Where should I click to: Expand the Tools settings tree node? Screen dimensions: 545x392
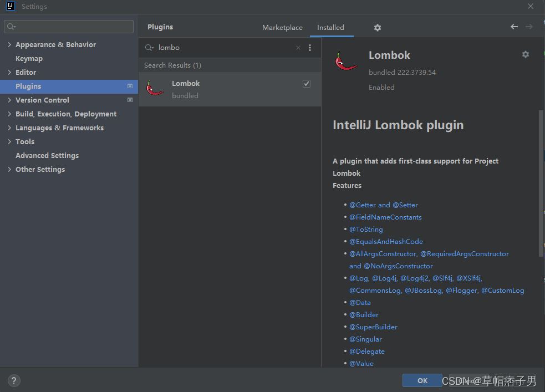tap(9, 141)
